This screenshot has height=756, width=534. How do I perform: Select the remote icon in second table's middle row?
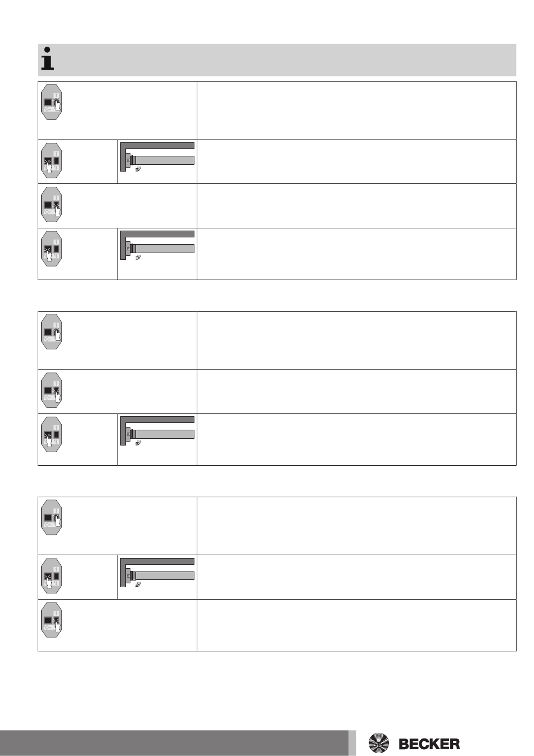(52, 390)
